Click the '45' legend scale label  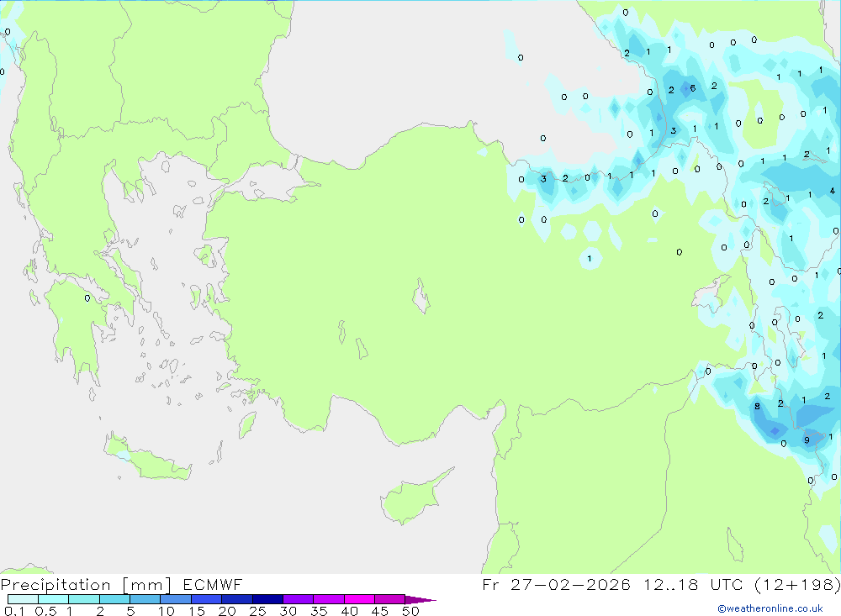[380, 611]
